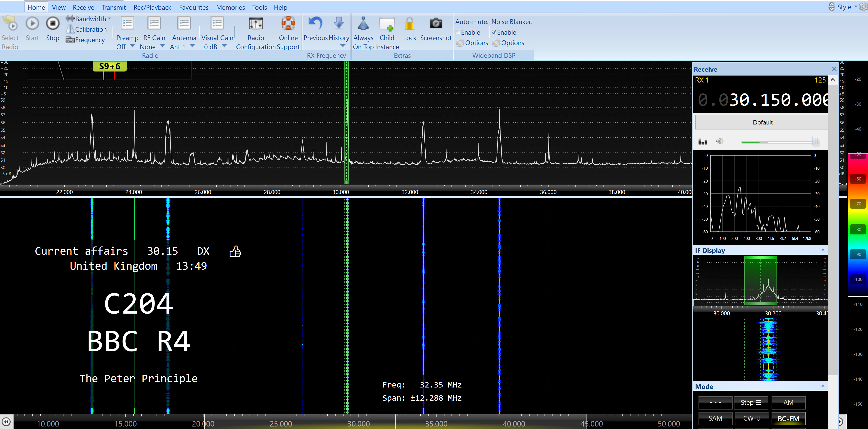This screenshot has height=429, width=868.
Task: Open Radio Configuration
Action: click(256, 24)
